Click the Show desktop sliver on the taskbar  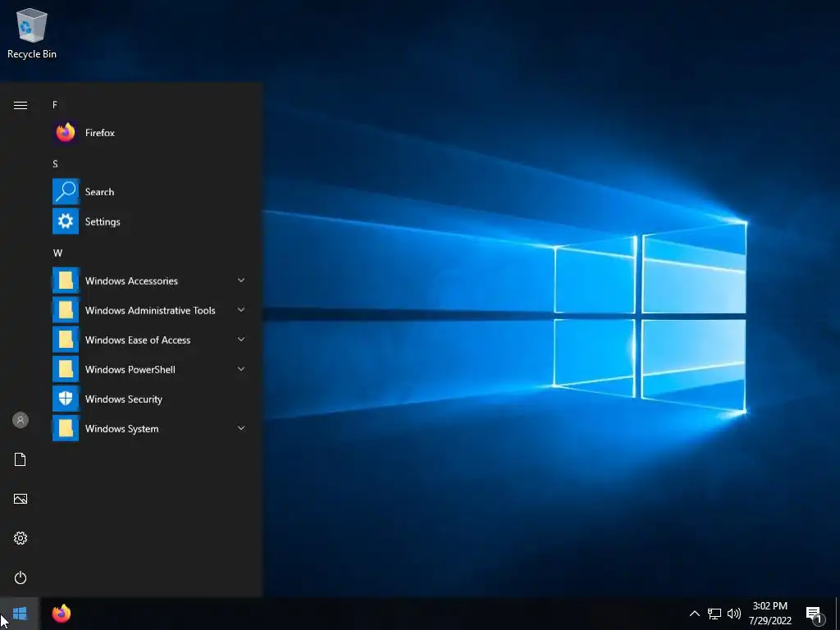tap(838, 614)
